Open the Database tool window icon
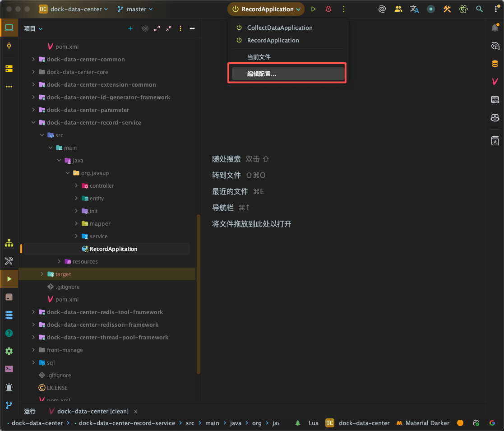 [495, 64]
